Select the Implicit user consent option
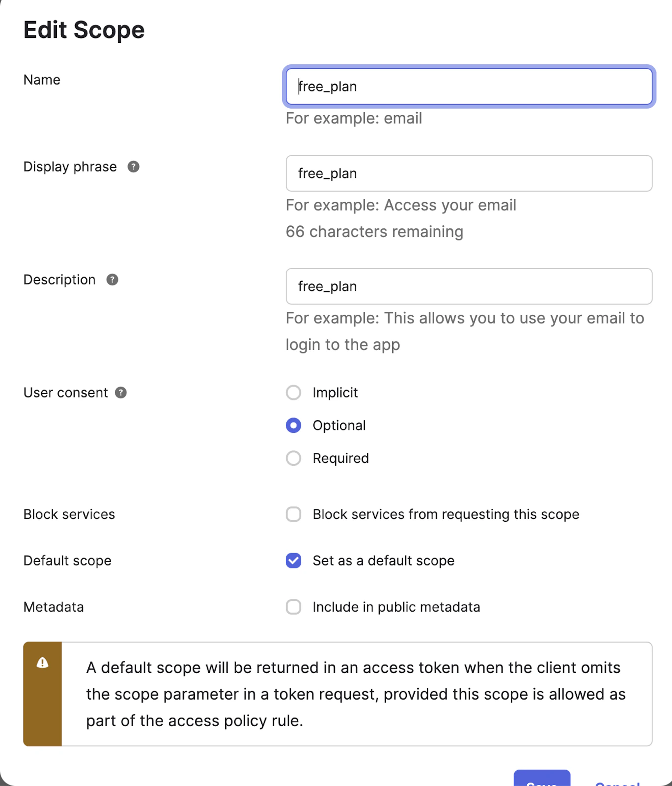Viewport: 672px width, 786px height. click(293, 393)
